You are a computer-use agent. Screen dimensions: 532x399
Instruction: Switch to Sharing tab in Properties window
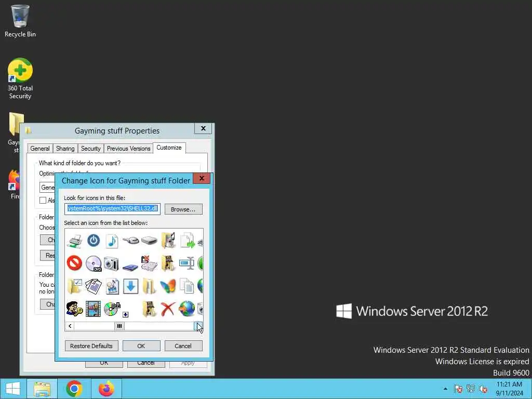click(65, 149)
